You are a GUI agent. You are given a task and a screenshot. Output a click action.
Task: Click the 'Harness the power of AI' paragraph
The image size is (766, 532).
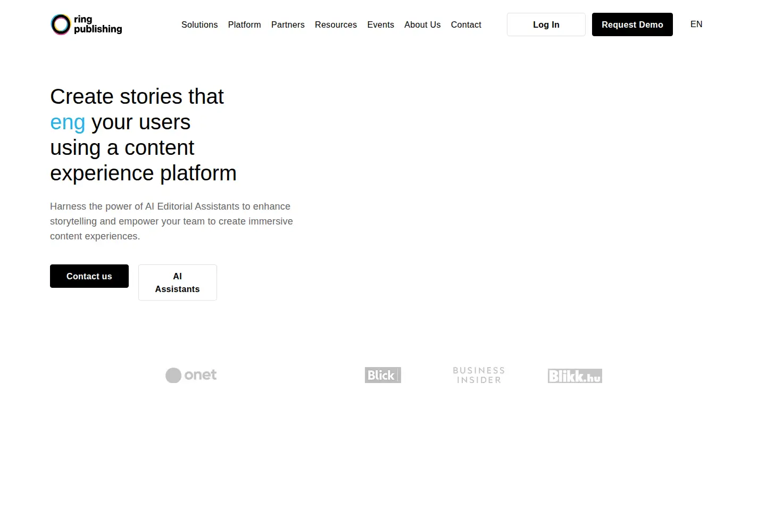[171, 221]
